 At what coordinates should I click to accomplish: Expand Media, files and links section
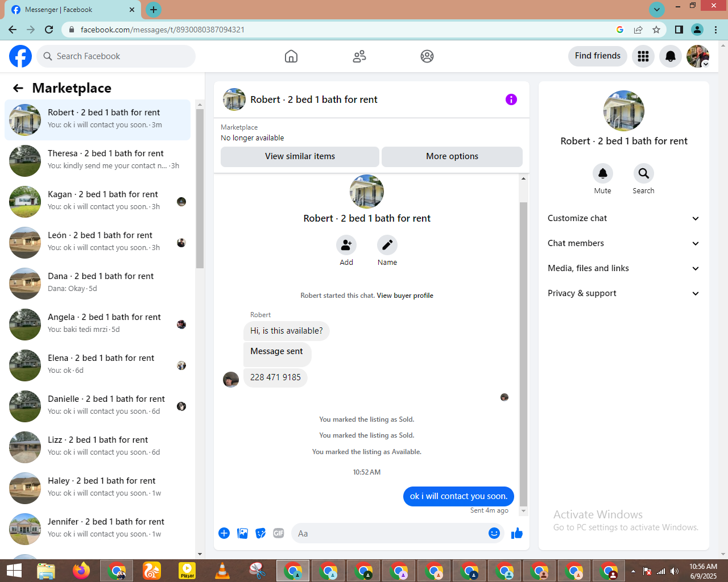coord(624,268)
